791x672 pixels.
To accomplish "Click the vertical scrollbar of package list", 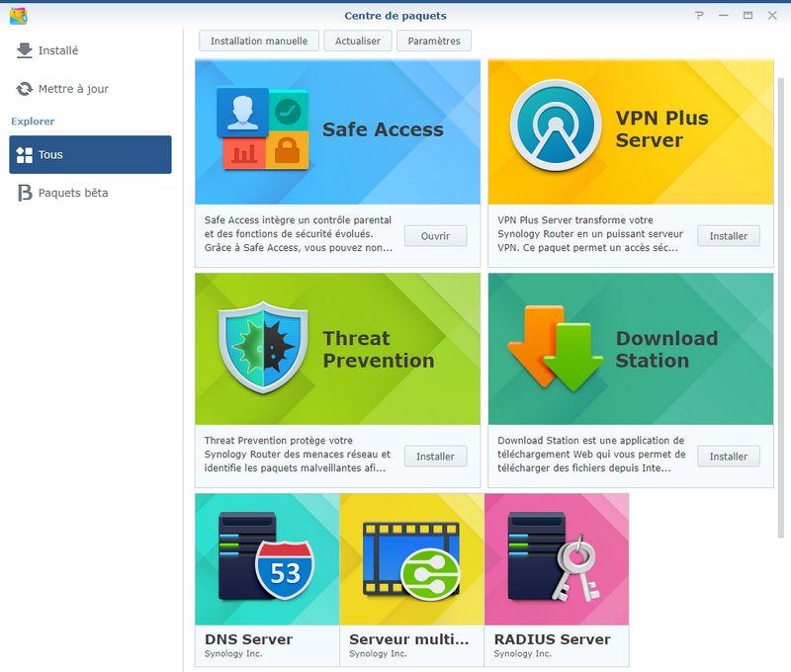I will [781, 307].
